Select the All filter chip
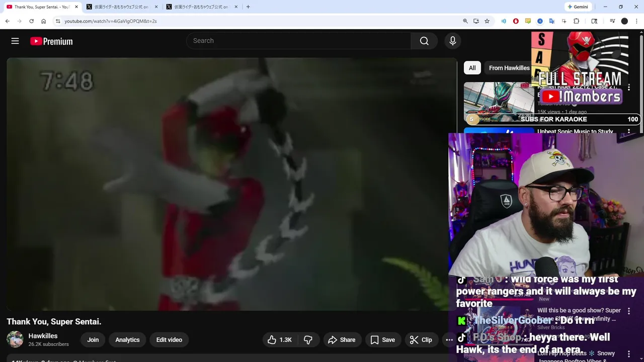The width and height of the screenshot is (644, 362). [x=472, y=68]
